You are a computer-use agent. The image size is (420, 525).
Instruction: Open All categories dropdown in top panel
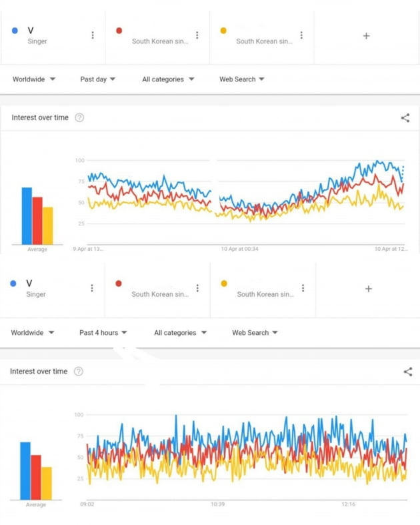pyautogui.click(x=168, y=79)
